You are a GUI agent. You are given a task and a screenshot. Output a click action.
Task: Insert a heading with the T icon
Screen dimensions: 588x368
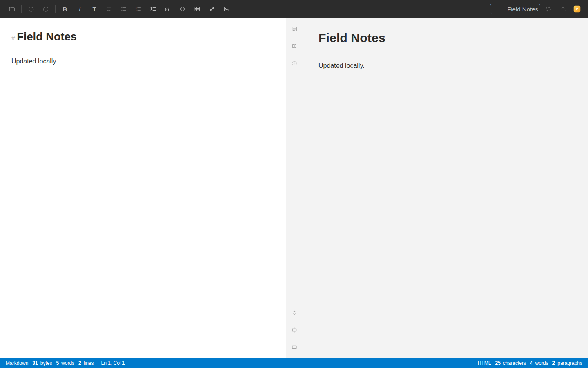94,9
